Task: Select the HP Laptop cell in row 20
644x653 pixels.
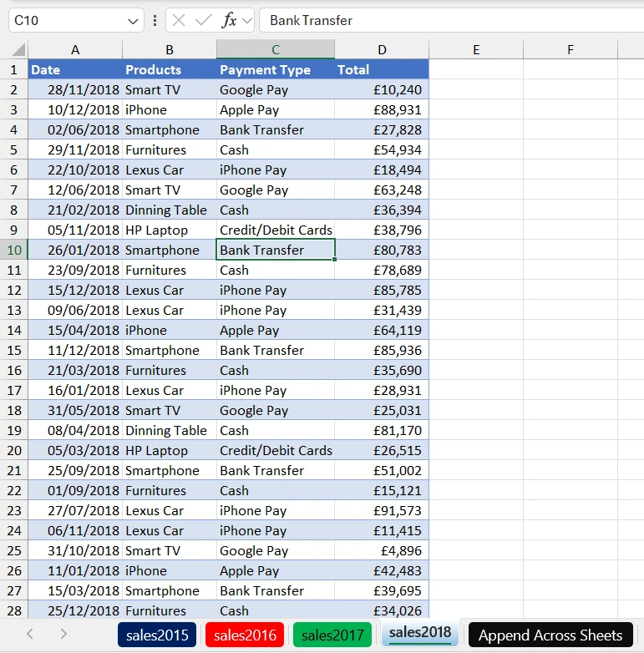Action: click(170, 450)
